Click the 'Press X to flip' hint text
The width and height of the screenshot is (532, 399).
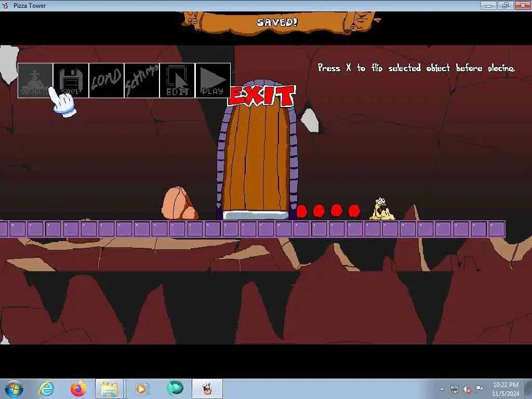(x=416, y=68)
